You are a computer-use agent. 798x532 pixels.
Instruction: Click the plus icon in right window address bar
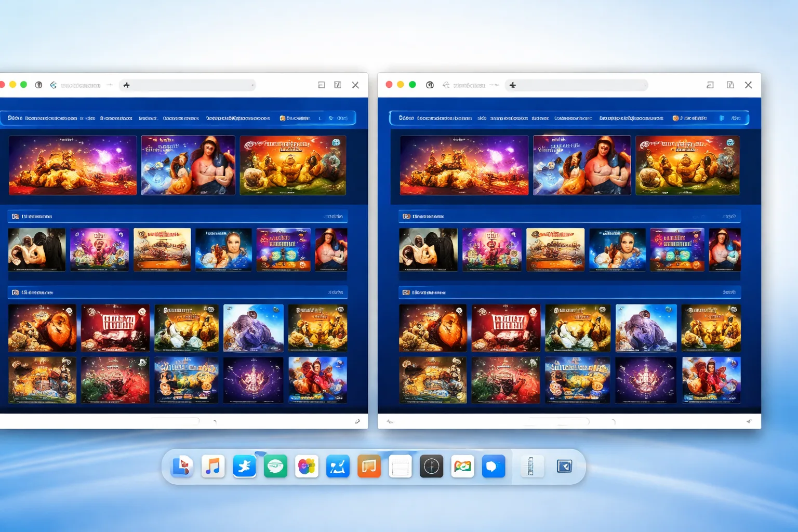pyautogui.click(x=513, y=85)
